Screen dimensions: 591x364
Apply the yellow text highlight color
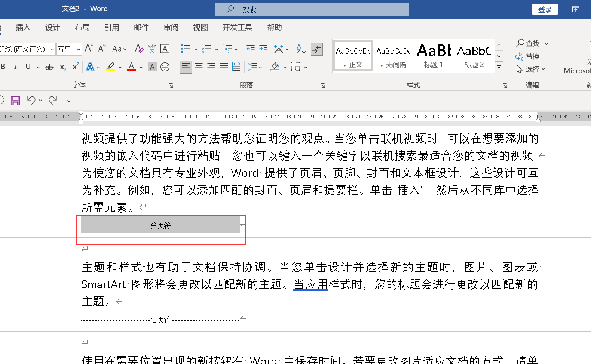tap(110, 67)
